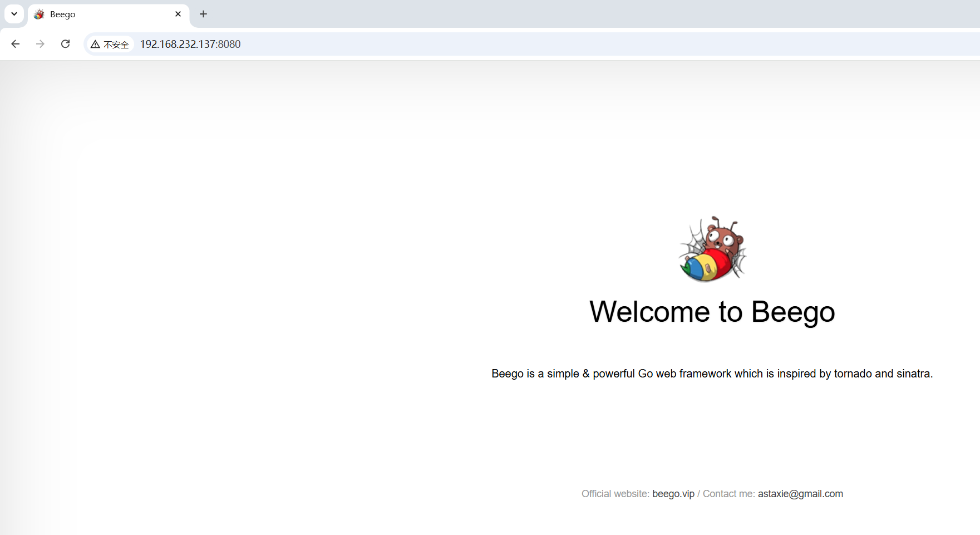The image size is (980, 535).
Task: Click the "Official website:" label text
Action: coord(615,494)
